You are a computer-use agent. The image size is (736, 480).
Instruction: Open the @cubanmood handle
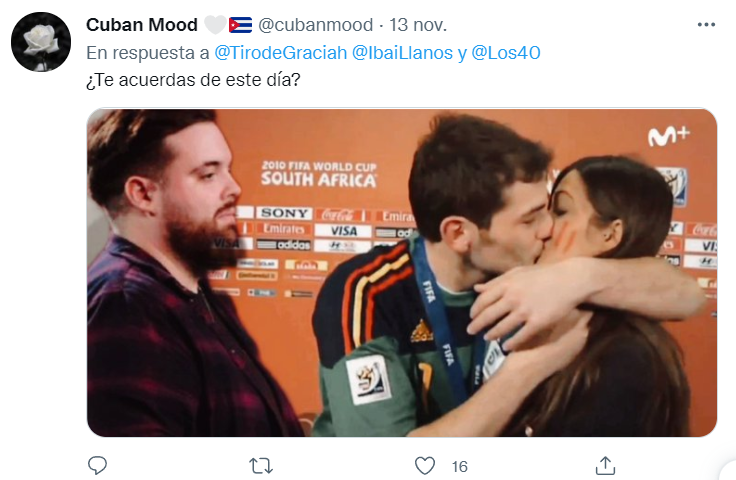[x=315, y=25]
